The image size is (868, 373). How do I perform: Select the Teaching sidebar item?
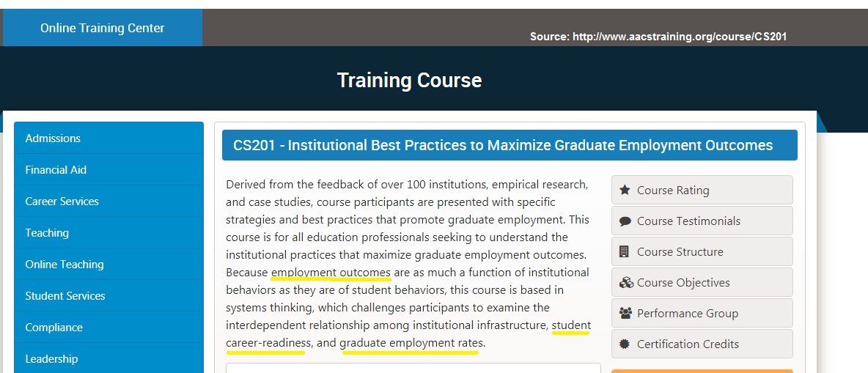click(x=109, y=233)
